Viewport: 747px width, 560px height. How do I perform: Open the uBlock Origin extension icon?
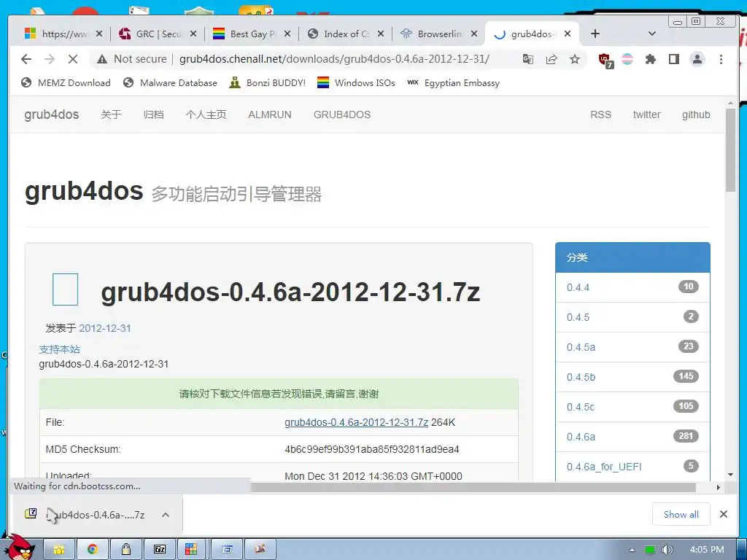click(x=605, y=60)
